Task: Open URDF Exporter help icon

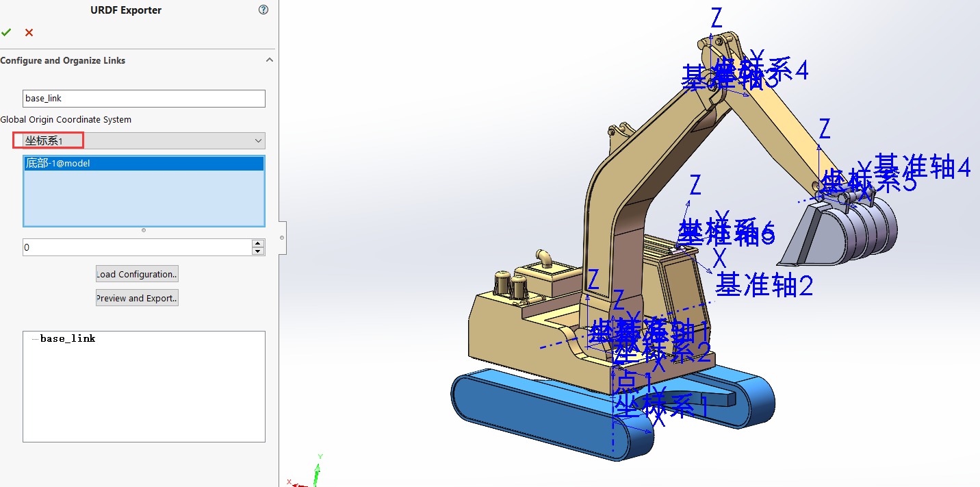Action: pyautogui.click(x=263, y=10)
